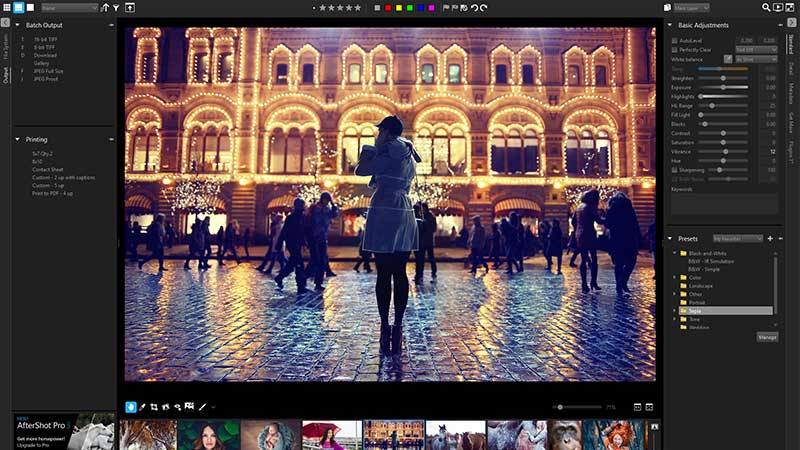
Task: Click the fit-to-window zoom icon
Action: [637, 407]
